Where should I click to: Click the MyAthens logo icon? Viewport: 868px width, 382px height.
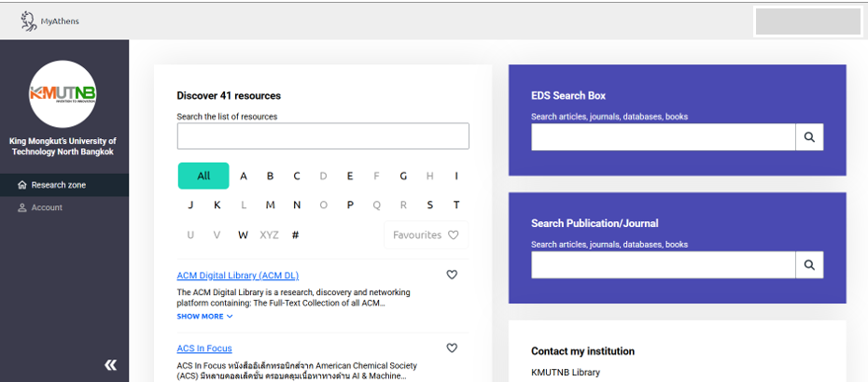(x=29, y=21)
